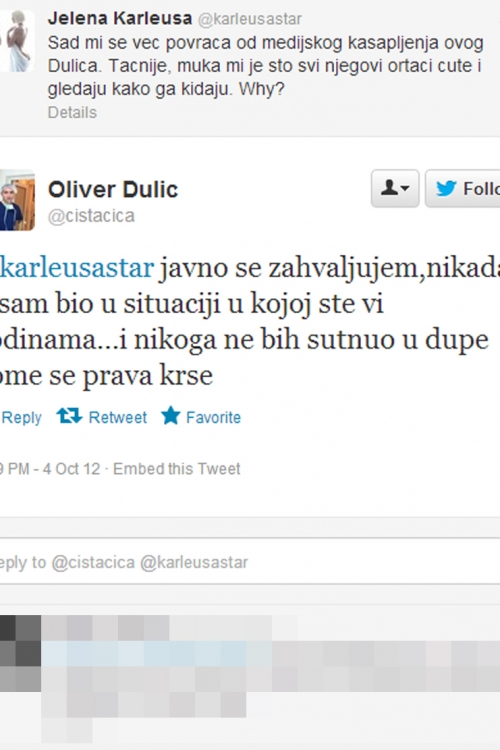
Task: Open the user actions person dropdown
Action: [x=395, y=188]
